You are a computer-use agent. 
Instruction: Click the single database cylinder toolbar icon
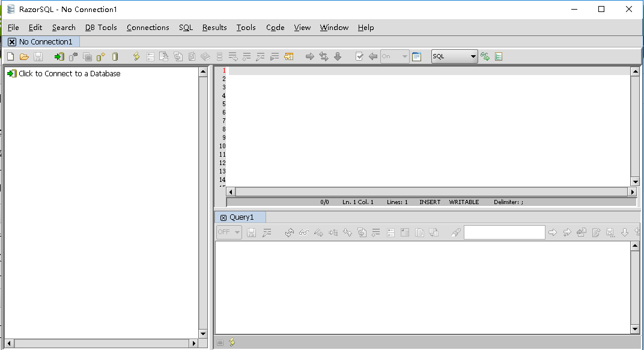[x=115, y=56]
